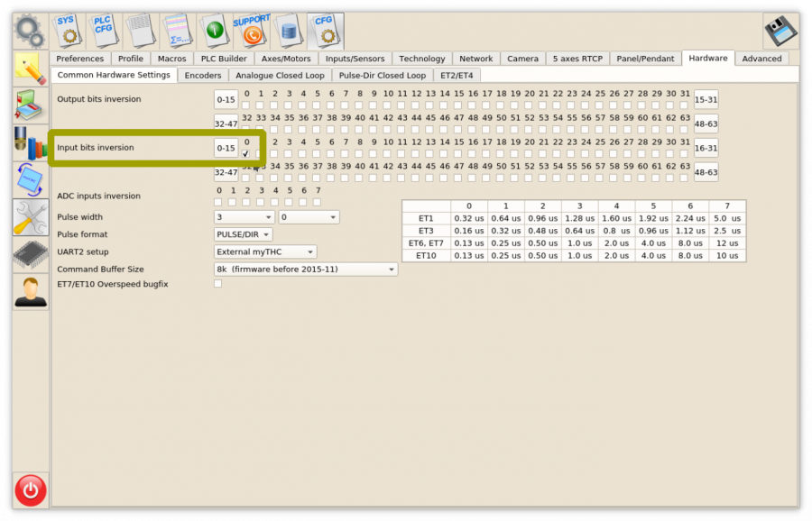Click the red power button icon
Screen dimensions: 812x521
click(x=31, y=490)
